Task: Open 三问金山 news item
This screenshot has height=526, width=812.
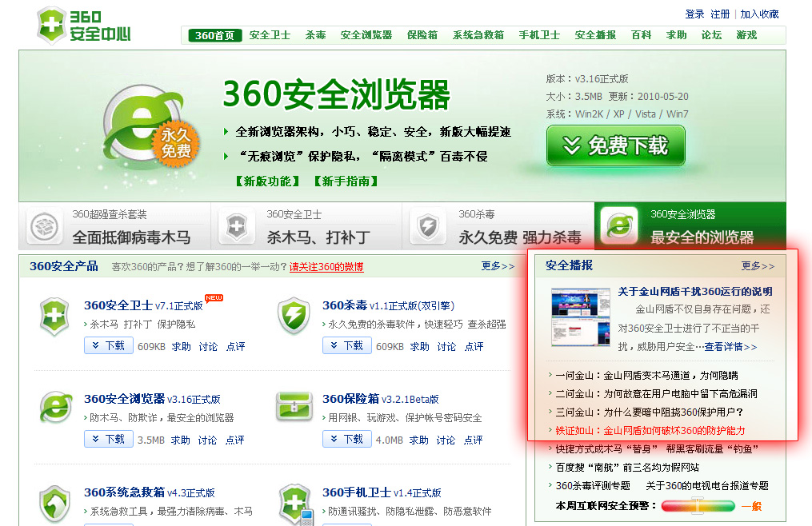Action: point(650,412)
